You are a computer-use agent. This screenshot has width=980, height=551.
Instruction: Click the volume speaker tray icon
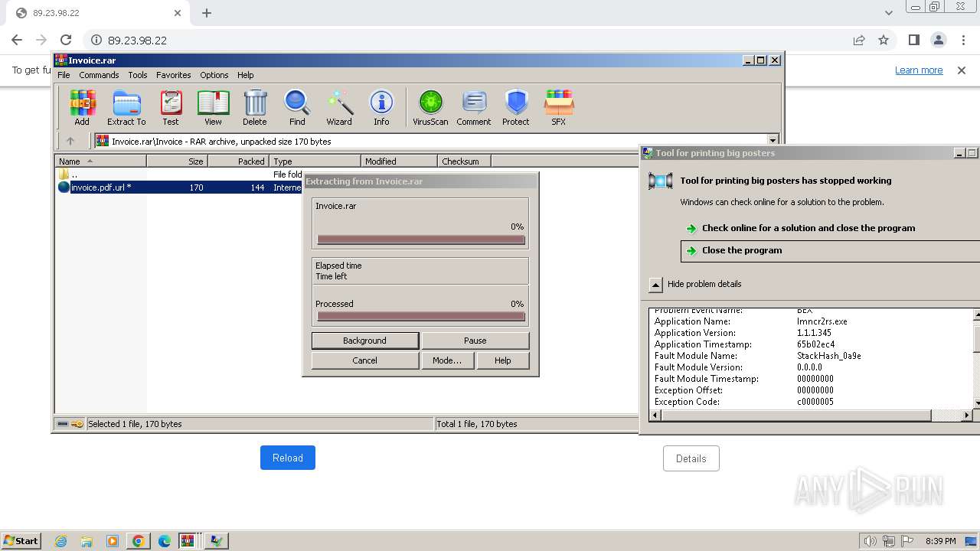tap(871, 541)
